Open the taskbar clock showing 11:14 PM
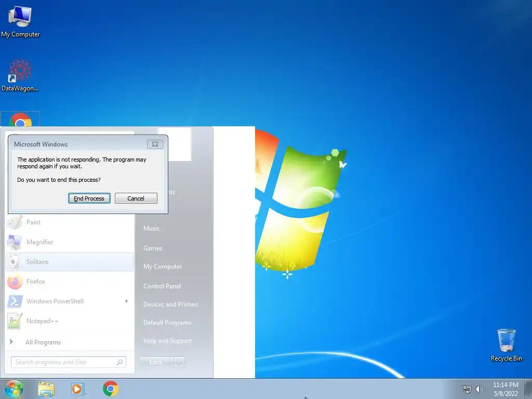This screenshot has height=399, width=532. point(506,389)
